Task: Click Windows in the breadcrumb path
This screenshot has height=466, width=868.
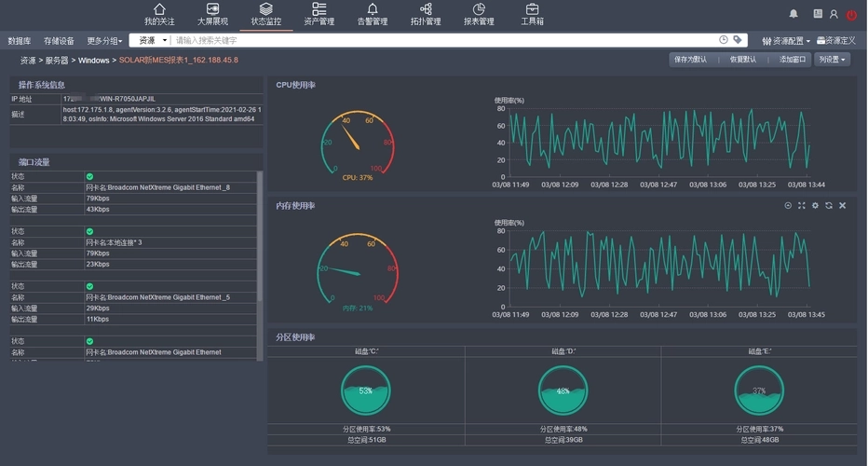Action: [x=93, y=60]
